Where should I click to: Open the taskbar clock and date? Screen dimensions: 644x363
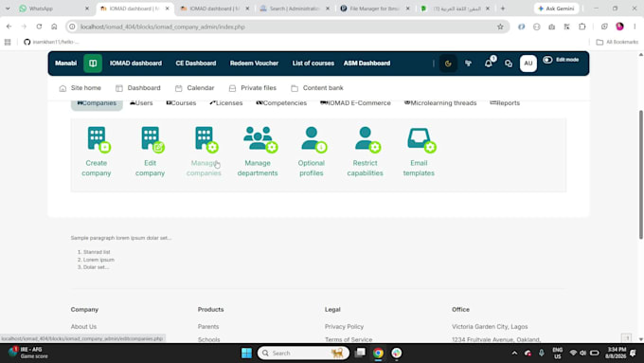tap(616, 353)
